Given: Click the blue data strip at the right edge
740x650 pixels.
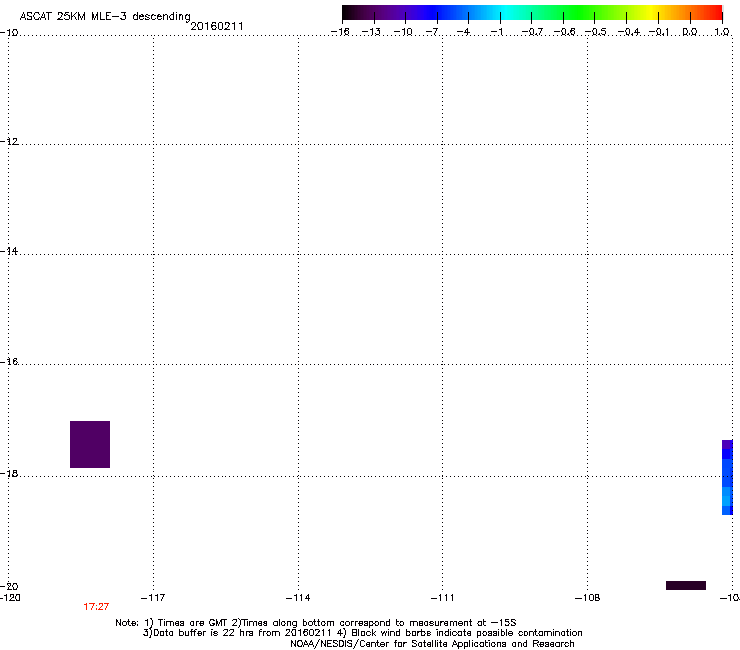Looking at the screenshot, I should tap(727, 477).
